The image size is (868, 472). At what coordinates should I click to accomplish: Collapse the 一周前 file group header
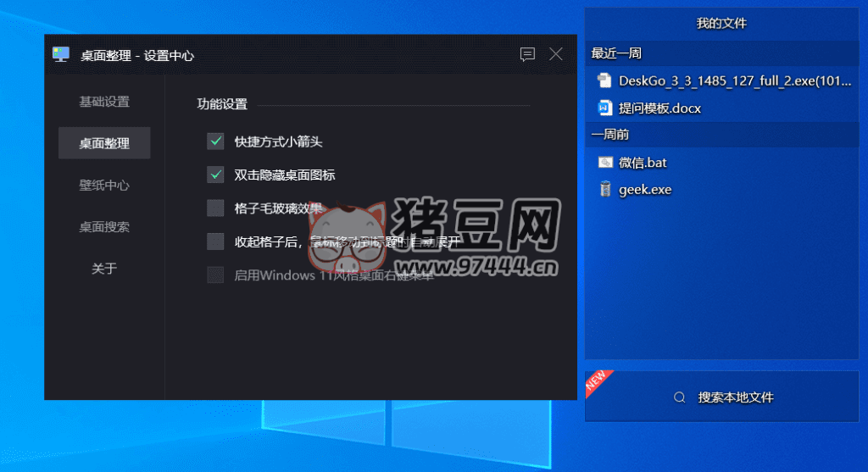click(722, 135)
